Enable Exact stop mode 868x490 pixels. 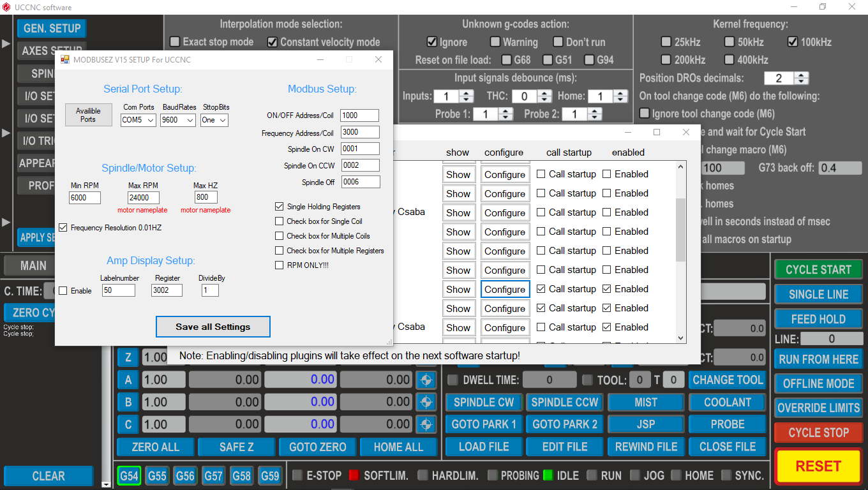pyautogui.click(x=175, y=42)
